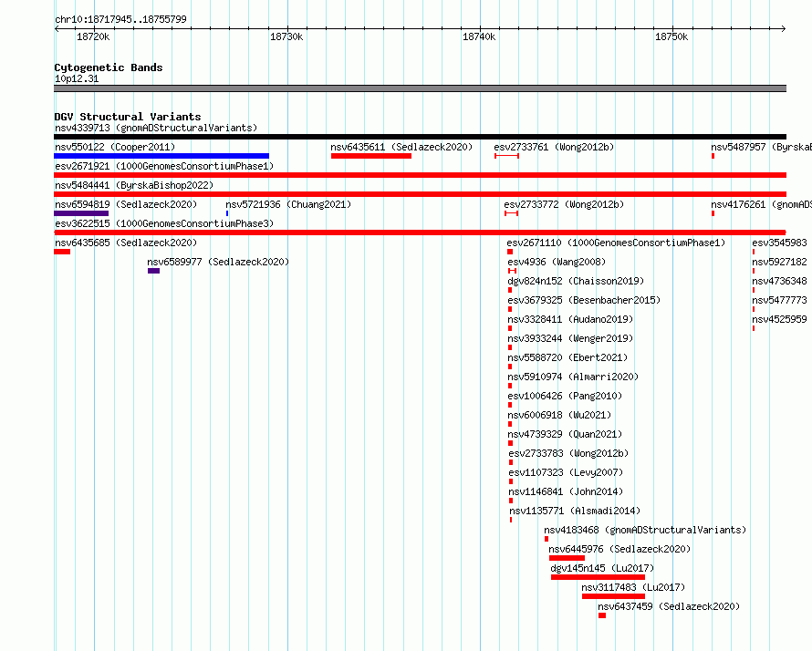Click the black nsv4339713 span bar

420,137
